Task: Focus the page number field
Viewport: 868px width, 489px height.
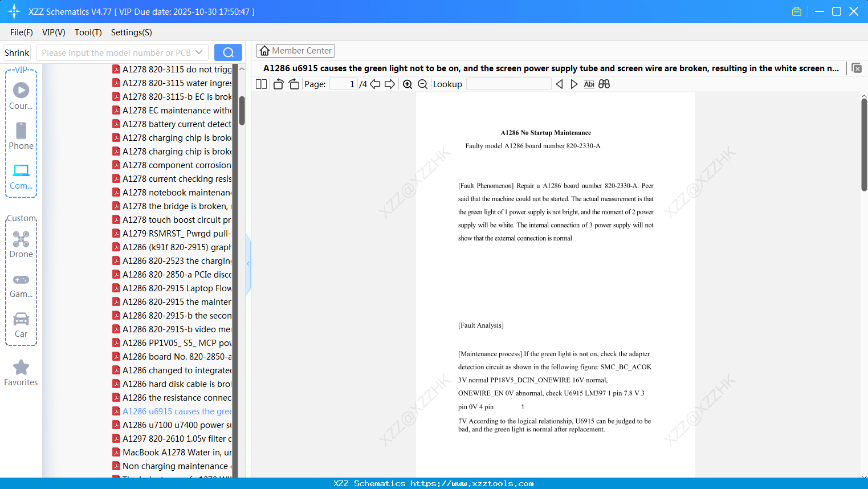Action: 344,84
